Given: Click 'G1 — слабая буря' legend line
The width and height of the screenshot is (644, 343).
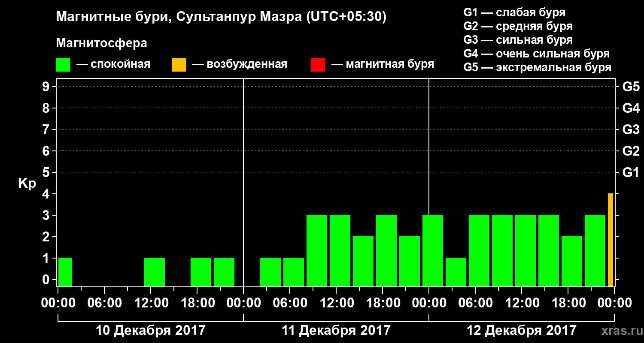Looking at the screenshot, I should click(x=514, y=12).
